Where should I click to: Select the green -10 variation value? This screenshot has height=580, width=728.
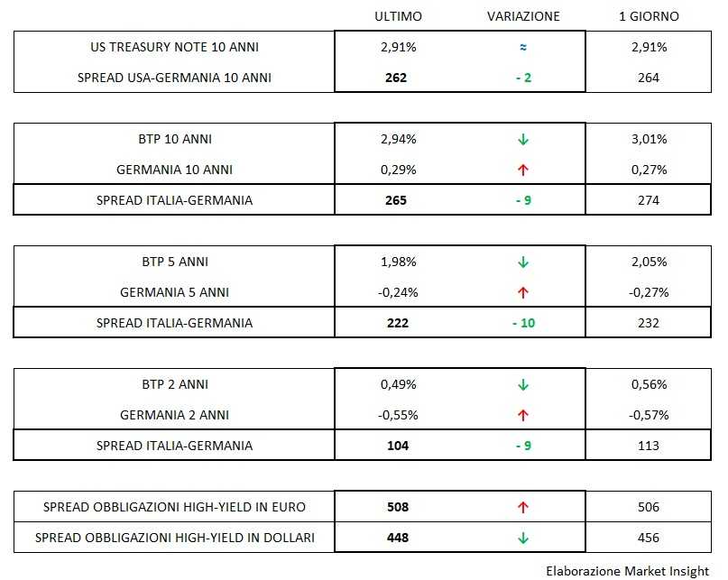(x=523, y=323)
